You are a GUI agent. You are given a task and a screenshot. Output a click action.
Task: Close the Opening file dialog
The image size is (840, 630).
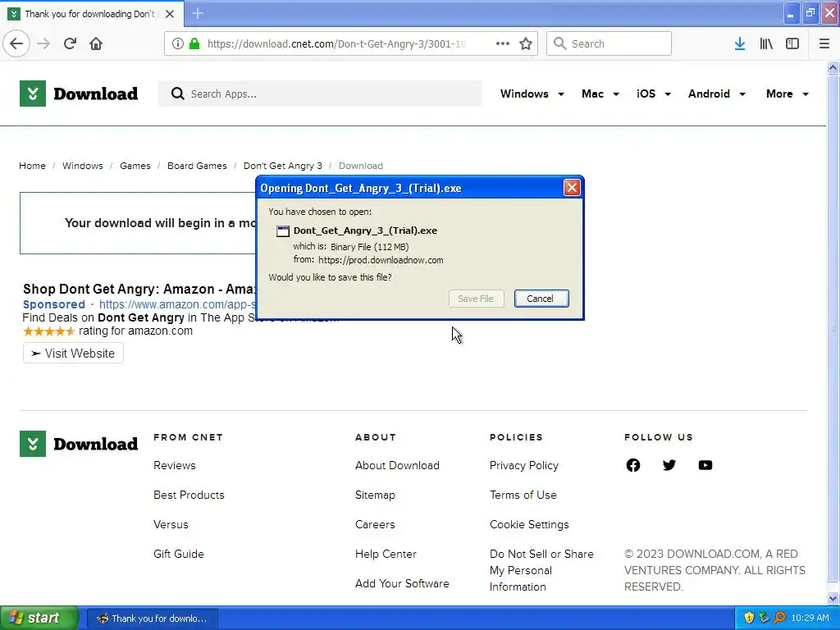[x=572, y=188]
